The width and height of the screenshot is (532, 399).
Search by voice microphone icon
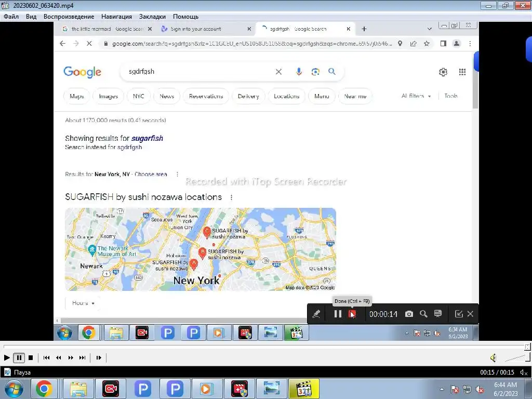point(299,72)
